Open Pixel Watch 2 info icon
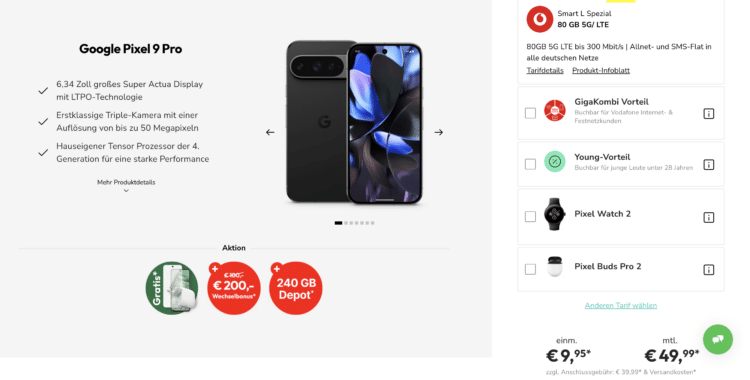The image size is (750, 380). (708, 217)
